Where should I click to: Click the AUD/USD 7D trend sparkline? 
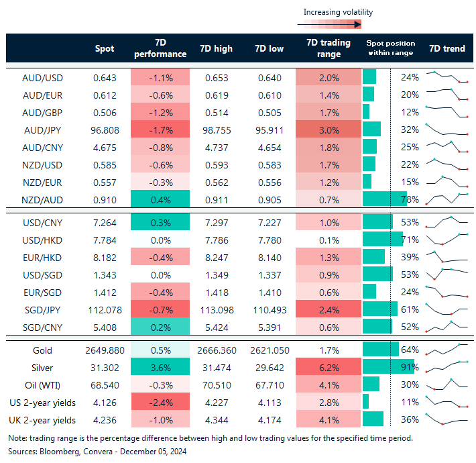(x=447, y=77)
